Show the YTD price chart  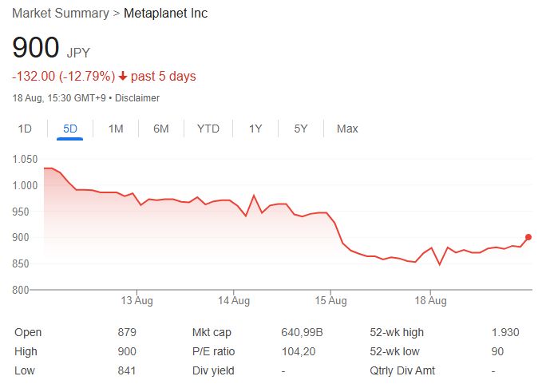point(208,129)
